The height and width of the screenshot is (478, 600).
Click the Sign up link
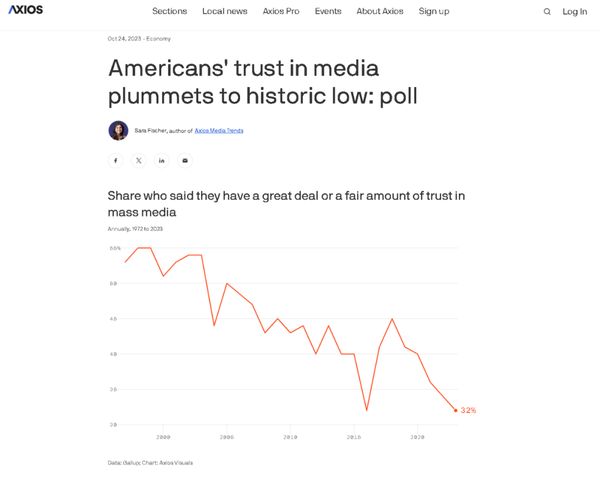[434, 11]
